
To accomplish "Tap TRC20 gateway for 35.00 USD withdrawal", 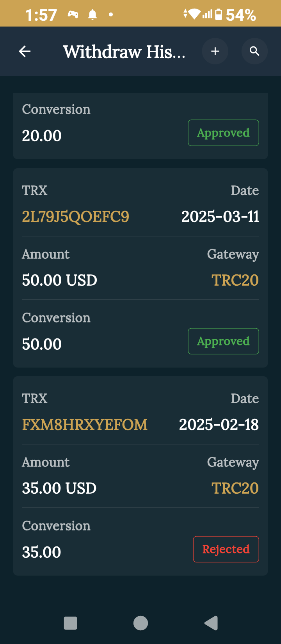I will (x=235, y=488).
